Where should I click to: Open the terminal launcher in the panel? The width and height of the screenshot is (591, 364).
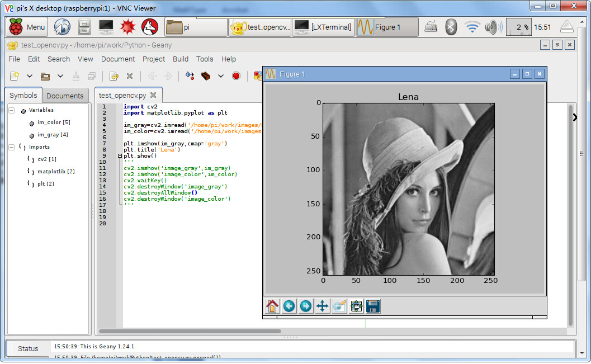click(x=106, y=27)
